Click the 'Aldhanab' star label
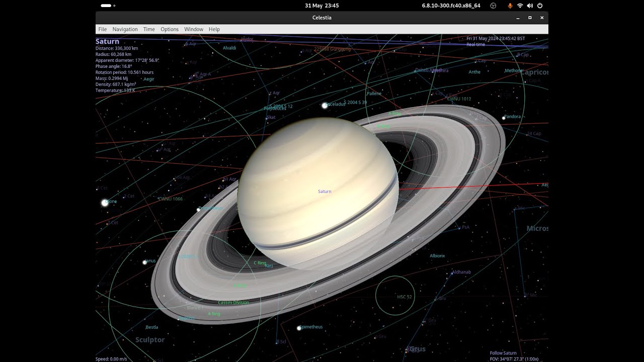Screen dimensions: 644x362 click(461, 272)
